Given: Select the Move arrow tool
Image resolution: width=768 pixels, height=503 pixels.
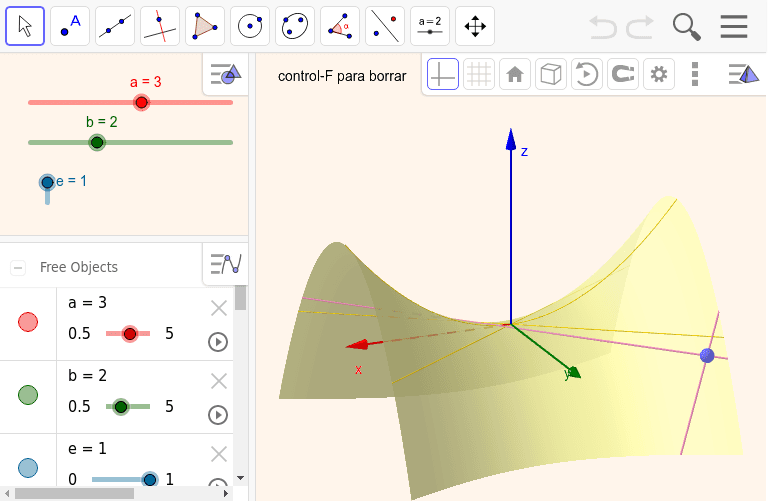Looking at the screenshot, I should [25, 26].
